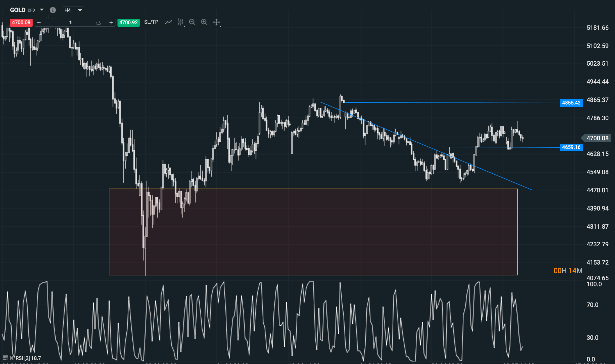Open RSI indicator settings icon
This screenshot has width=615, height=364.
tap(5, 358)
